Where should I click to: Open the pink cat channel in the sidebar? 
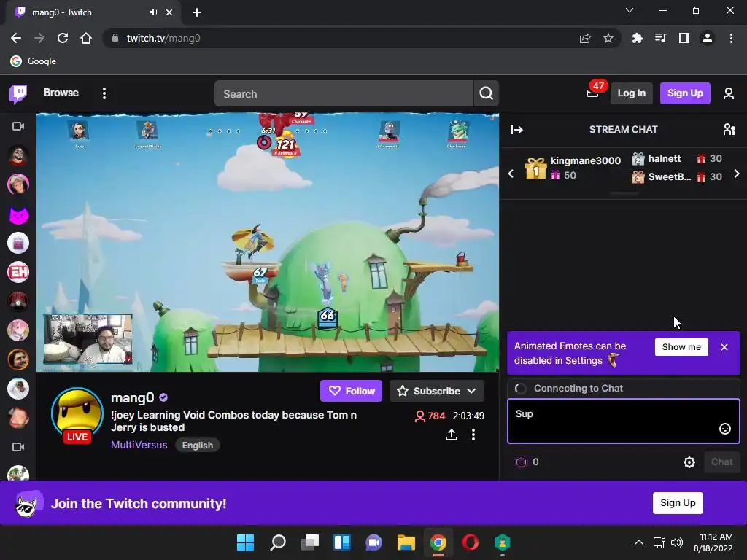click(18, 214)
